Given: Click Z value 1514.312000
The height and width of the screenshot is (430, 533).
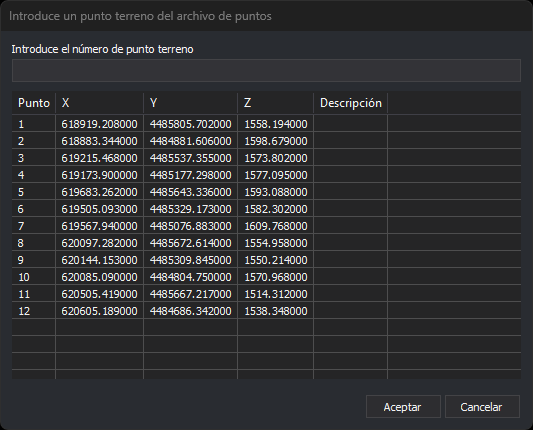Looking at the screenshot, I should point(276,294).
